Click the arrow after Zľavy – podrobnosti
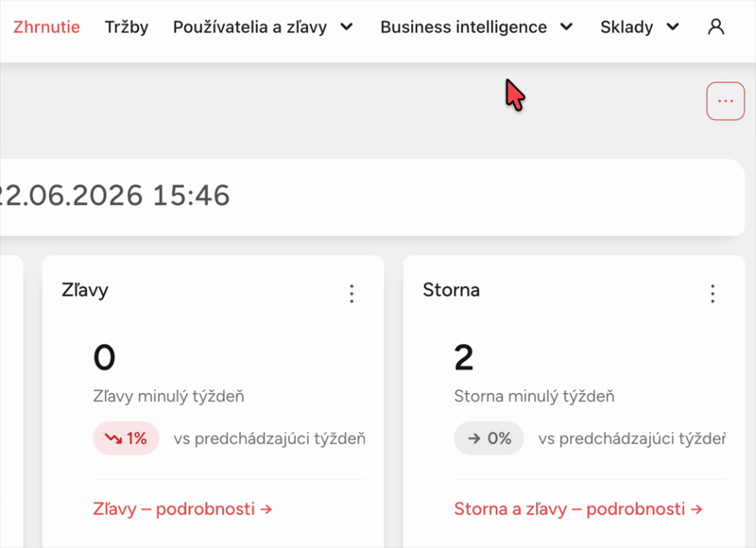Viewport: 756px width, 548px height. pyautogui.click(x=266, y=509)
